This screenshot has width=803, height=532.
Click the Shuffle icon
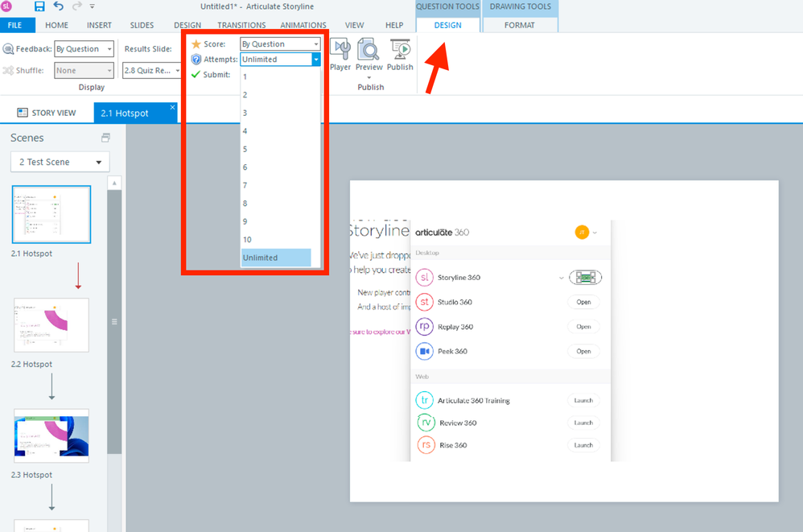tap(8, 70)
